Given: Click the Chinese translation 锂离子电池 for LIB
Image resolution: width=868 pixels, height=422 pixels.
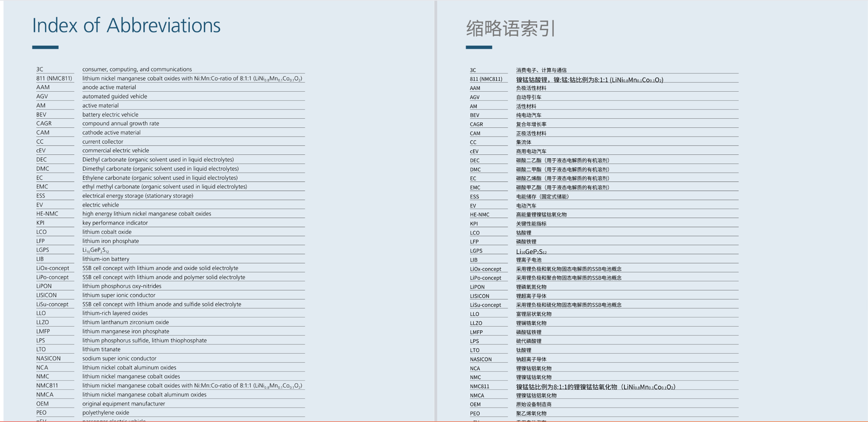Looking at the screenshot, I should tap(527, 260).
